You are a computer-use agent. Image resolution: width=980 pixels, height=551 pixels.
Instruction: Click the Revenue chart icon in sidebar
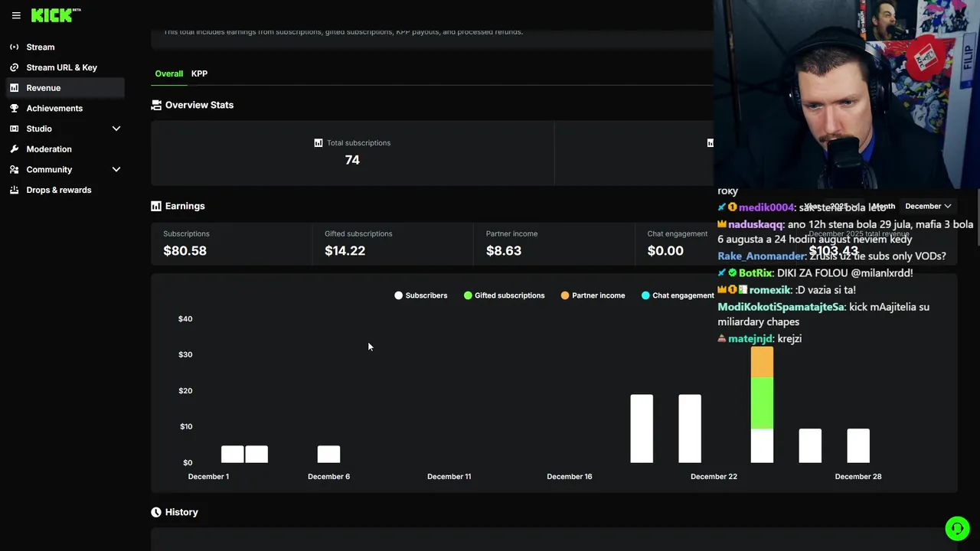point(14,88)
